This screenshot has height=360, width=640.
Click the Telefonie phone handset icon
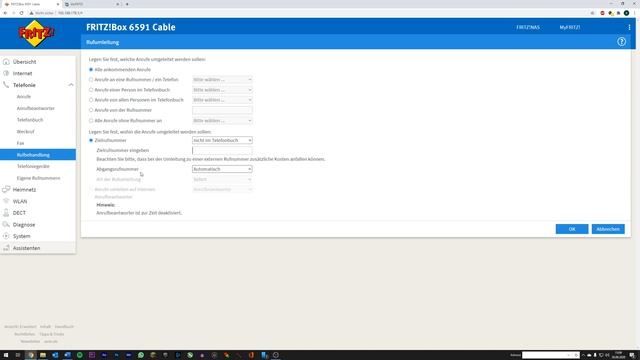pos(6,85)
